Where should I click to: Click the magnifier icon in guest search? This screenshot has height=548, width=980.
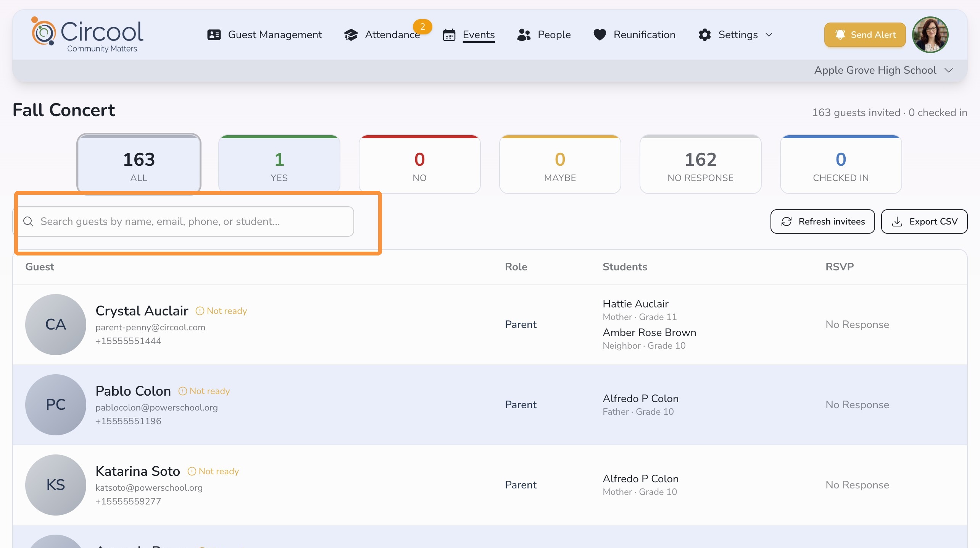tap(28, 221)
